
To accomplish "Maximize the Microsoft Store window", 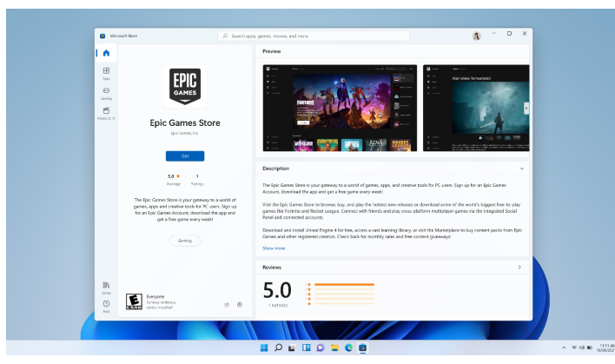I will tap(509, 34).
